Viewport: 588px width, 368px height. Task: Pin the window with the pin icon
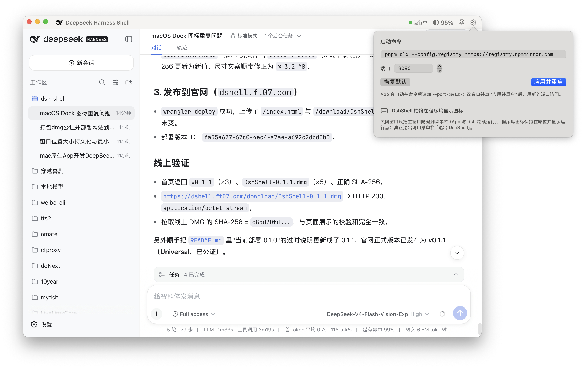pyautogui.click(x=462, y=22)
